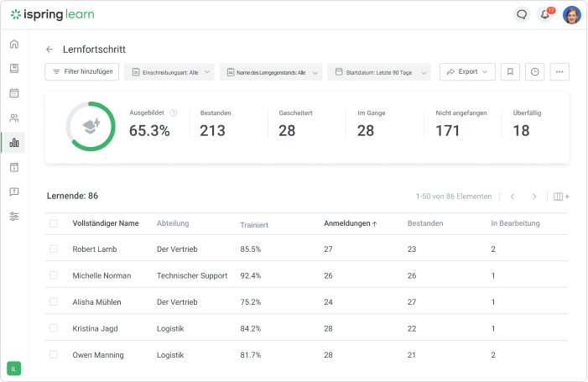Viewport: 588px width, 382px height.
Task: Click the 1-50 von 86 Elementen text
Action: click(454, 196)
